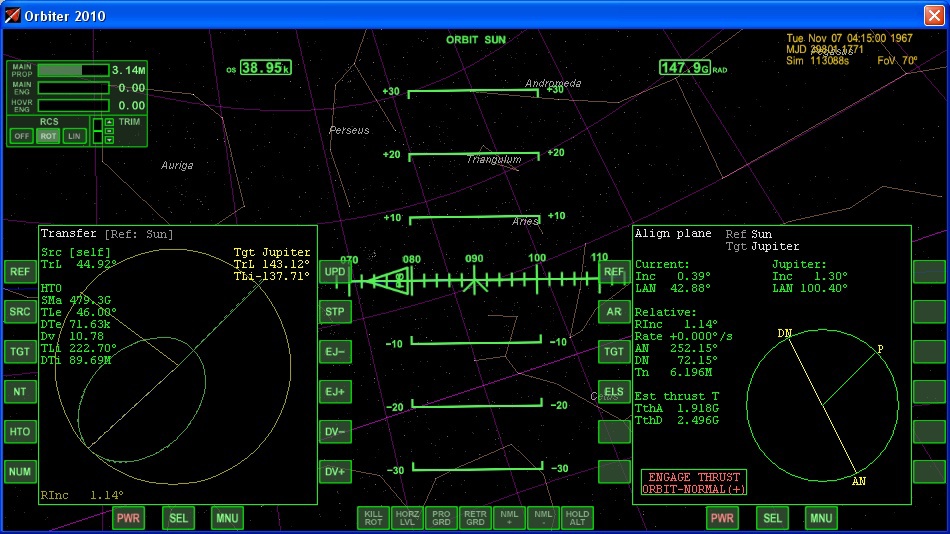Viewport: 950px width, 534px height.
Task: Click UPD update button
Action: point(335,272)
